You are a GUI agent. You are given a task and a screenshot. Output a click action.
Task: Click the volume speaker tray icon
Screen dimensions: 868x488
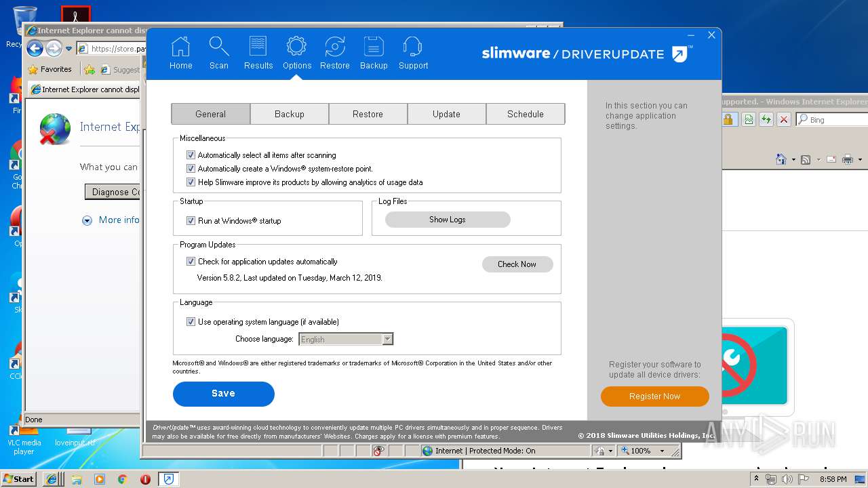pos(787,479)
